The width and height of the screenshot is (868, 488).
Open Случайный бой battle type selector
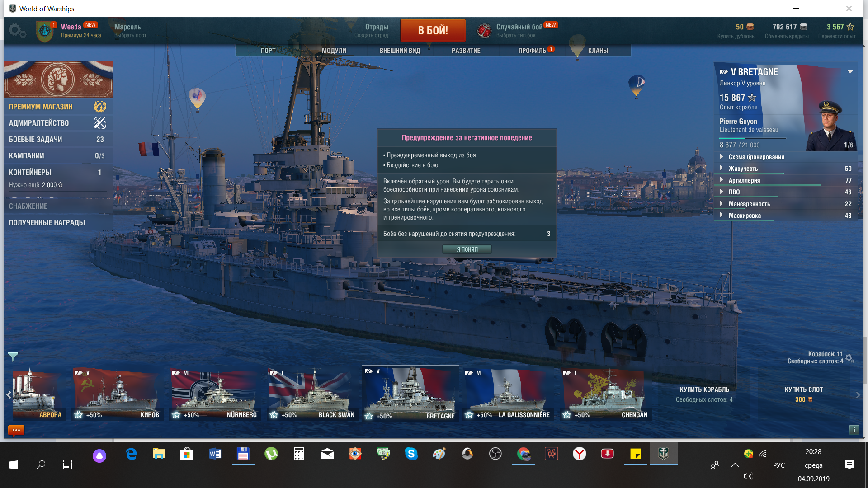point(519,30)
